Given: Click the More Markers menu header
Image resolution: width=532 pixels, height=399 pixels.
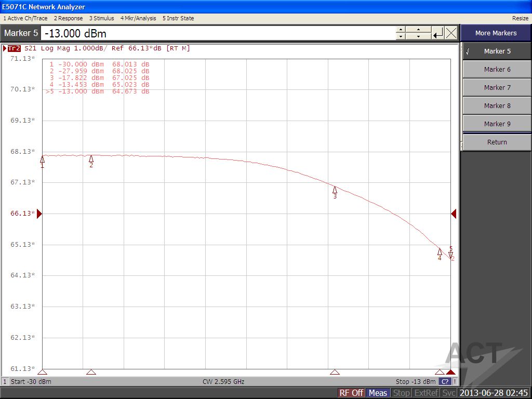Looking at the screenshot, I should pyautogui.click(x=496, y=33).
